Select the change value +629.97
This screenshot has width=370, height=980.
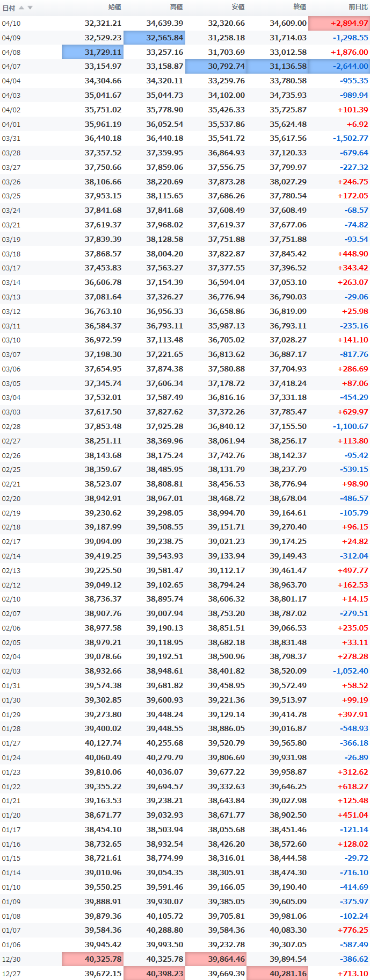click(x=353, y=412)
